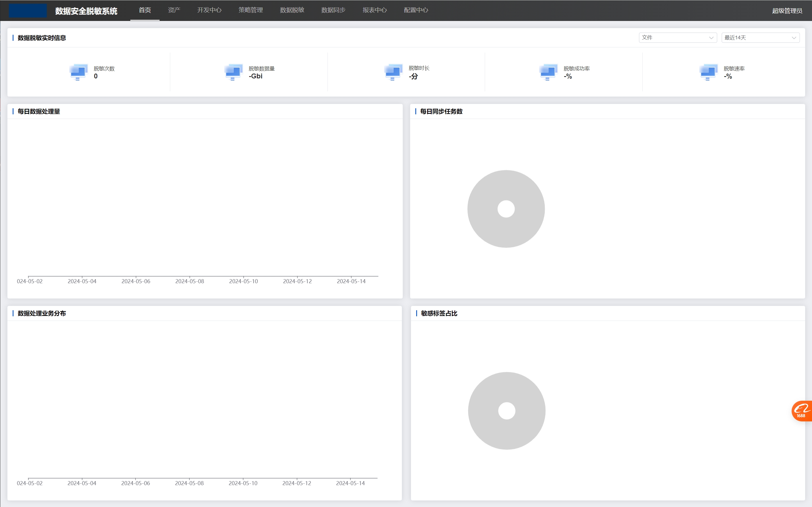The width and height of the screenshot is (812, 507).
Task: Click the 每日数据处理量 panel heading
Action: (x=39, y=111)
